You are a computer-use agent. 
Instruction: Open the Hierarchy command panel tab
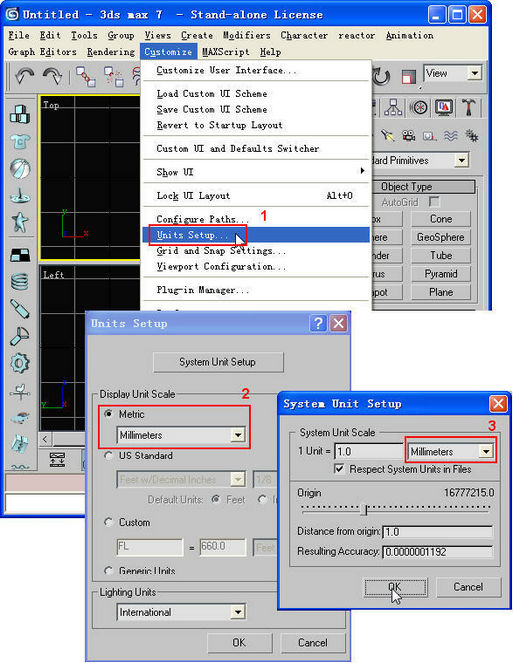[x=393, y=108]
